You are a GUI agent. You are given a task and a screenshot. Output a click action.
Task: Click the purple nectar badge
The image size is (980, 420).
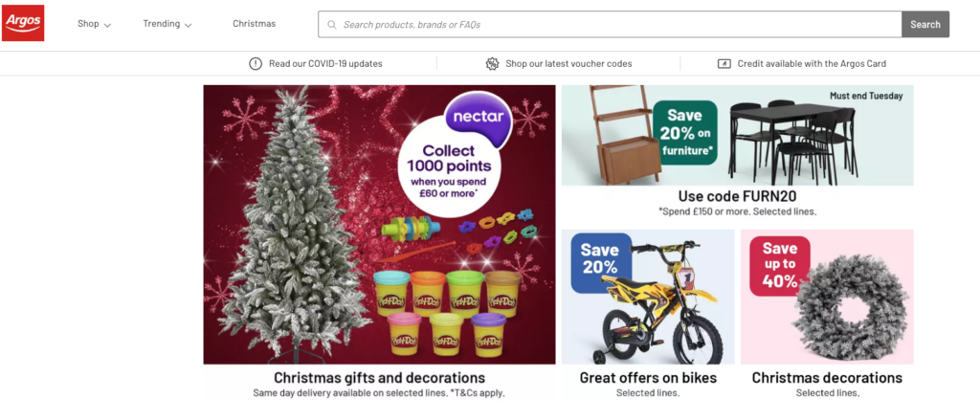click(479, 119)
